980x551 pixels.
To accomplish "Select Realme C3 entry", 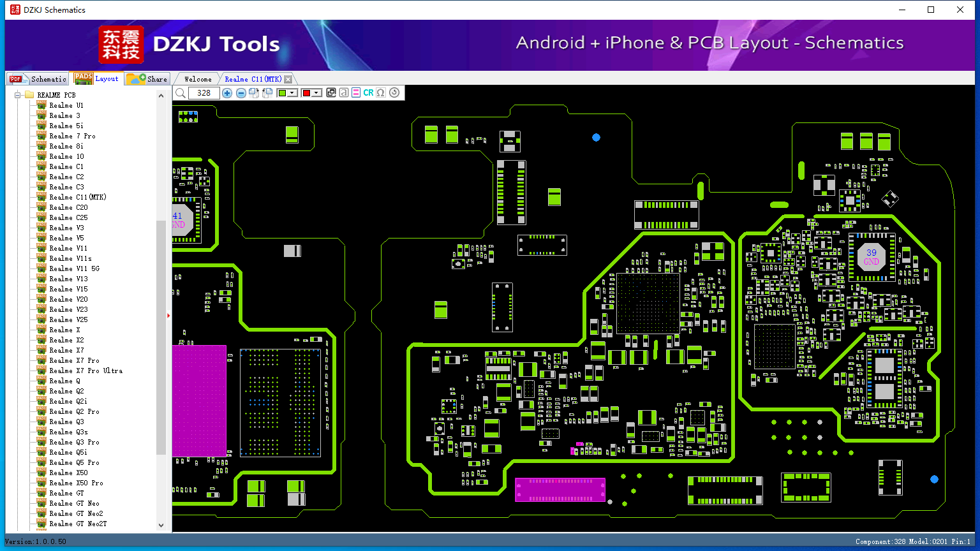I will pos(66,187).
